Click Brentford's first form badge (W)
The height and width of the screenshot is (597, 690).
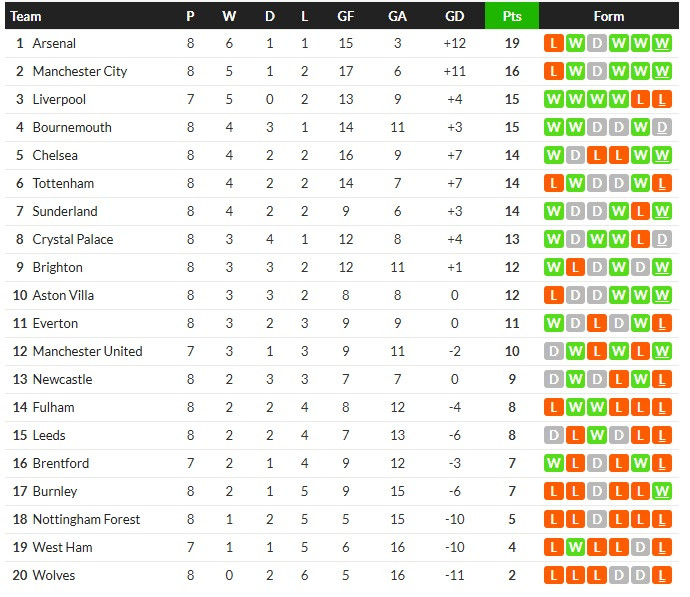click(553, 464)
